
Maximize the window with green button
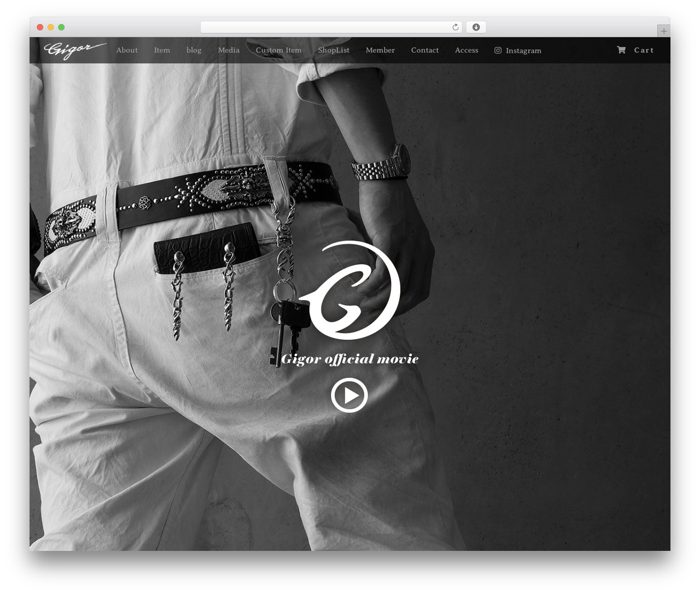click(x=61, y=27)
